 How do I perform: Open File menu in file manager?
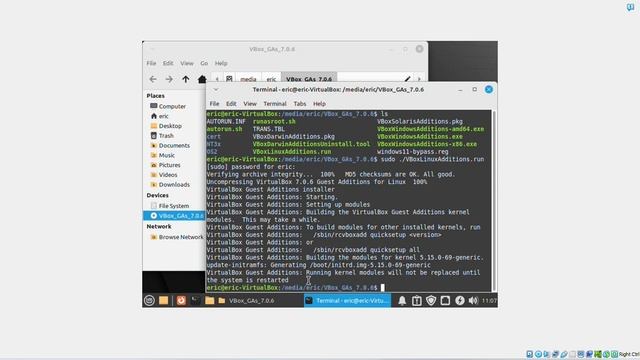click(x=151, y=63)
